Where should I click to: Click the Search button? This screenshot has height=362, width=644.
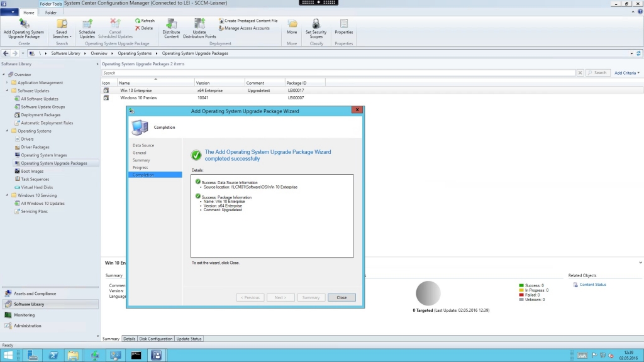[597, 73]
